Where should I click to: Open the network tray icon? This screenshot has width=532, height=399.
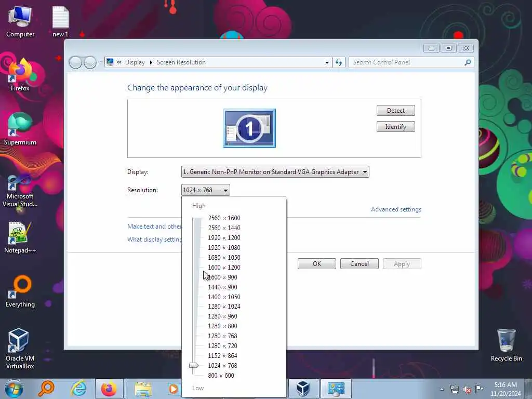coord(454,389)
